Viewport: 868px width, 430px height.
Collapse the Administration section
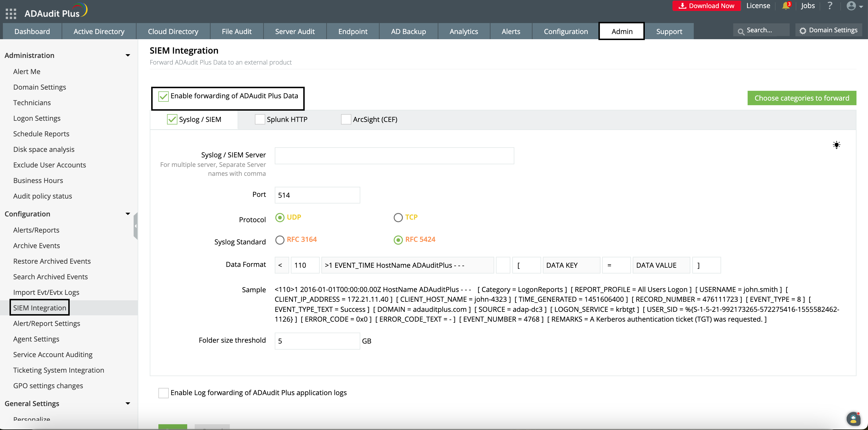(x=128, y=55)
